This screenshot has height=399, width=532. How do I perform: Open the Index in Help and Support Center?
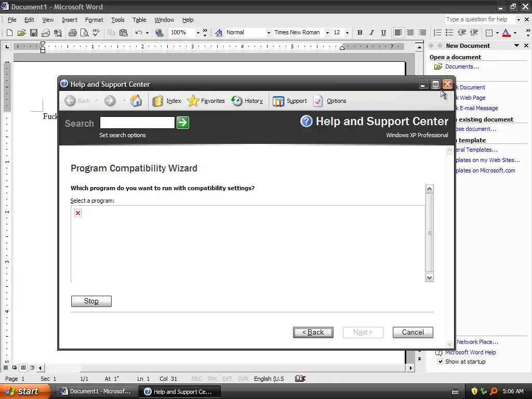(167, 101)
